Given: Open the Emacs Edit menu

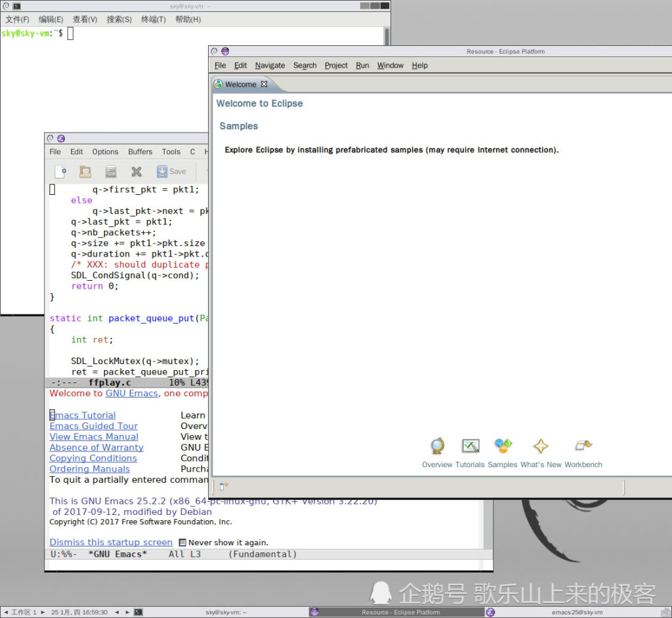Looking at the screenshot, I should point(76,152).
